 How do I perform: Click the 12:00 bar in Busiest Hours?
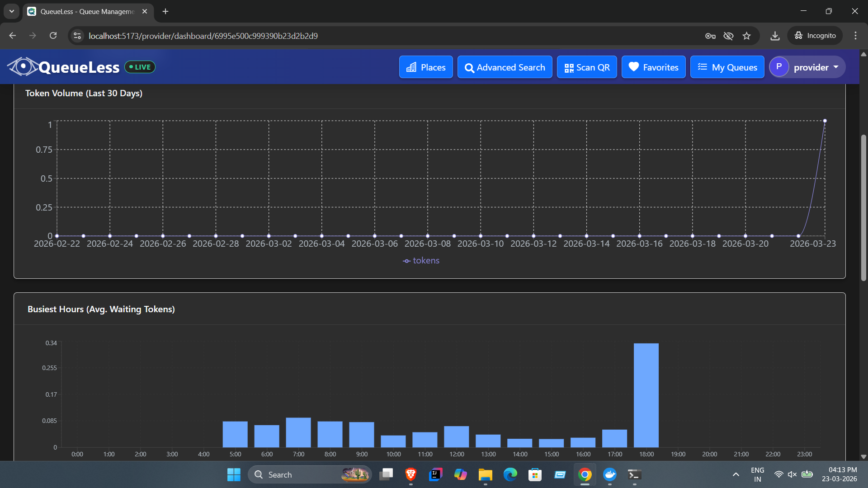click(456, 436)
